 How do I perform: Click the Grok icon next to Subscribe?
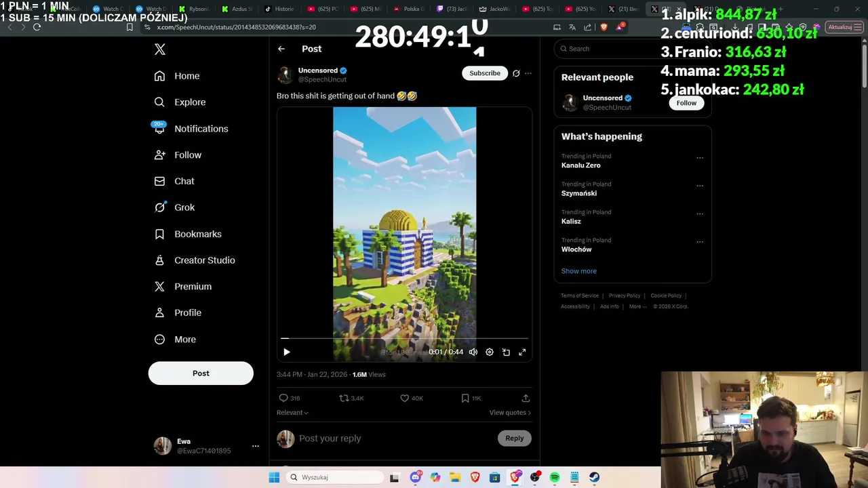pos(516,73)
